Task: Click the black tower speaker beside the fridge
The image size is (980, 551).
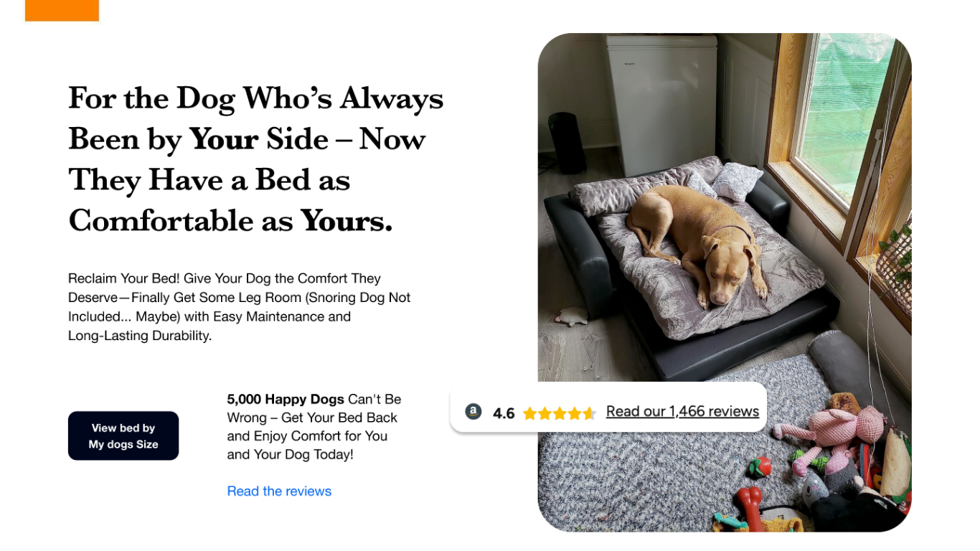Action: pos(567,142)
